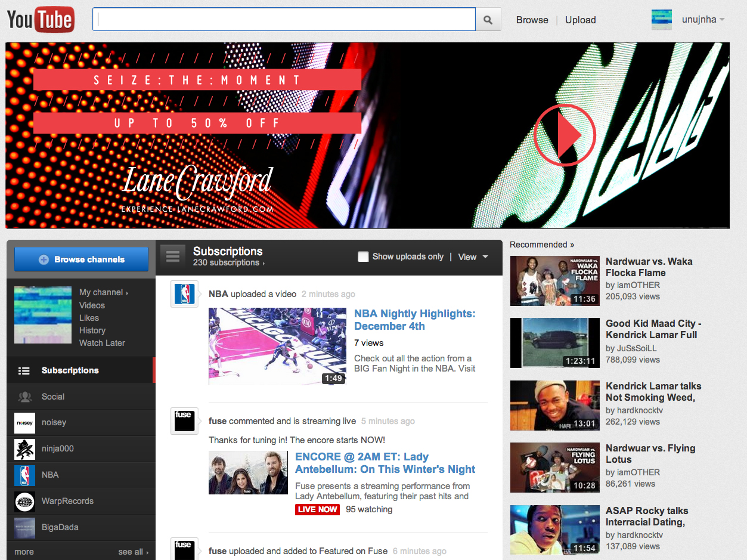This screenshot has height=560, width=747.
Task: Click the Upload link in header
Action: [581, 20]
